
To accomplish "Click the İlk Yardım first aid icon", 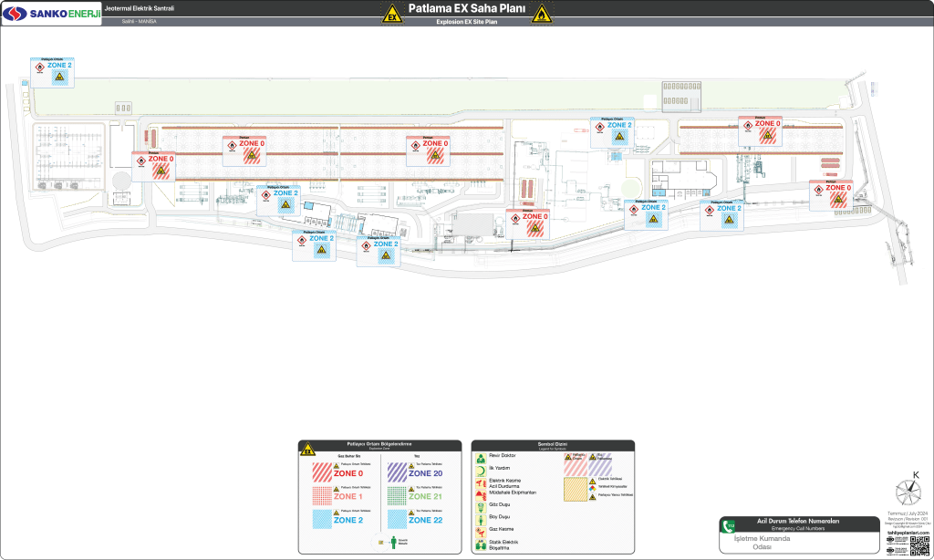I will (481, 470).
